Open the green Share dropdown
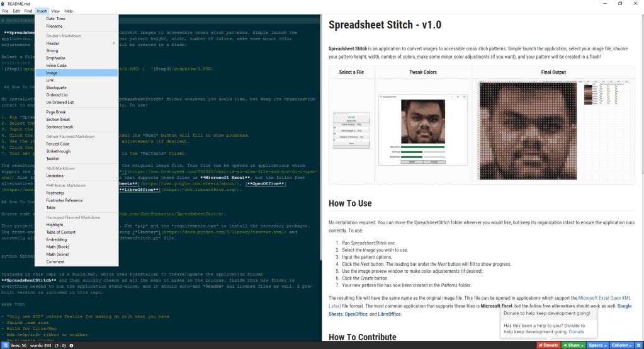644x349 pixels. pos(573,345)
